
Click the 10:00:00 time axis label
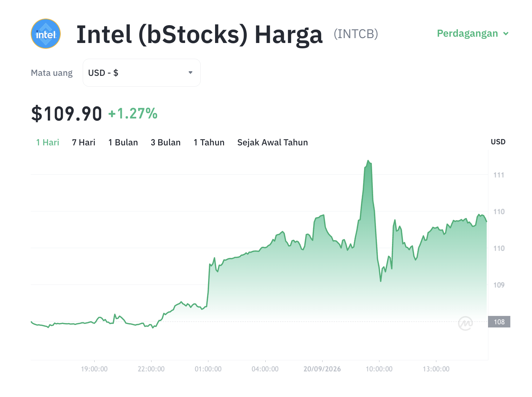point(379,369)
